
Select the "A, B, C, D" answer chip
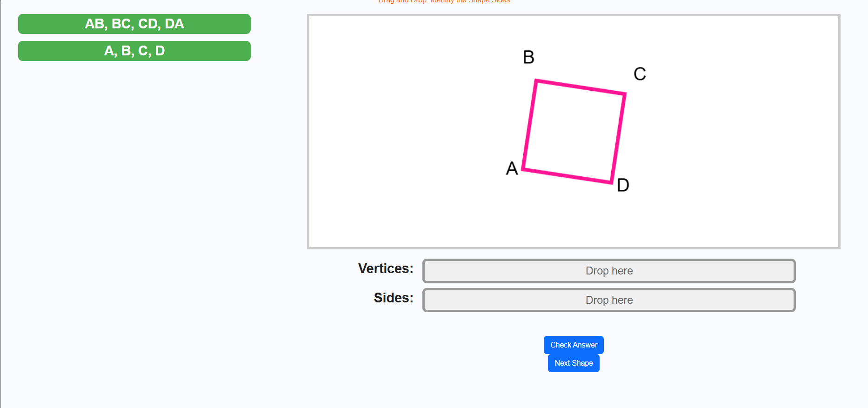[134, 51]
